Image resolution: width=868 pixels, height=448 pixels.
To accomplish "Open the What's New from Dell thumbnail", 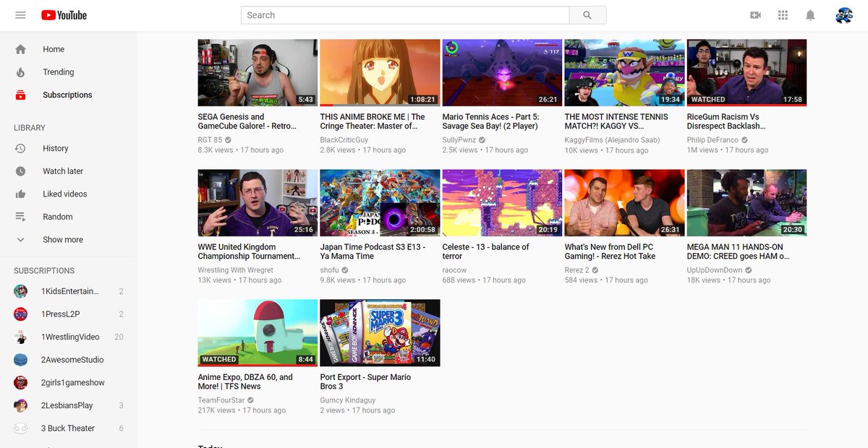I will click(624, 203).
